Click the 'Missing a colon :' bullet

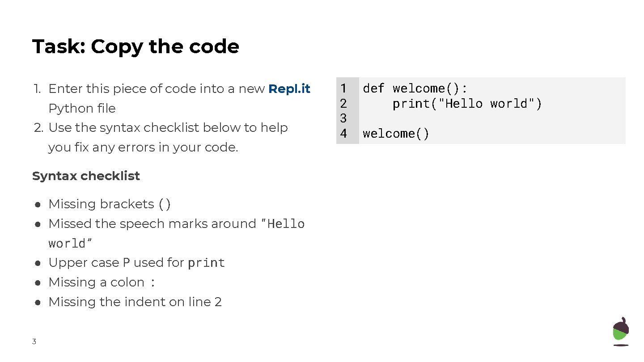tap(102, 282)
